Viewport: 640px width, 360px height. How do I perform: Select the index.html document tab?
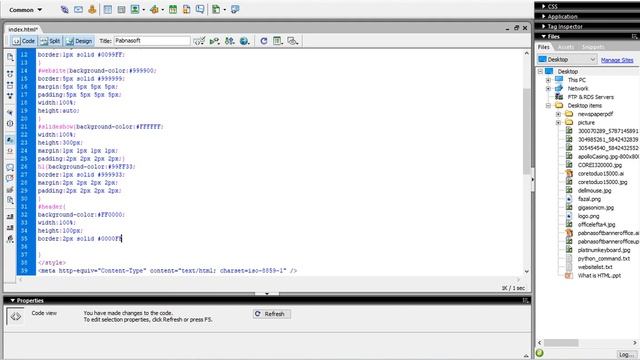(x=23, y=29)
